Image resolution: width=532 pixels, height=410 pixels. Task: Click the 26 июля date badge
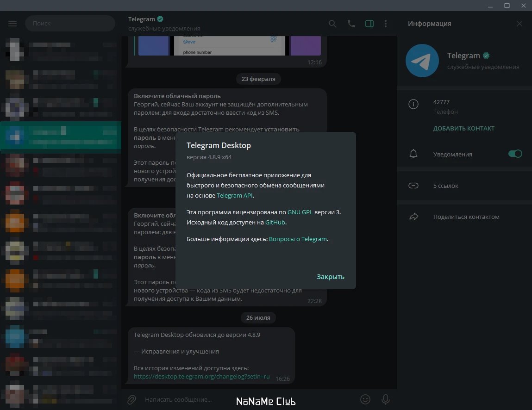[258, 317]
